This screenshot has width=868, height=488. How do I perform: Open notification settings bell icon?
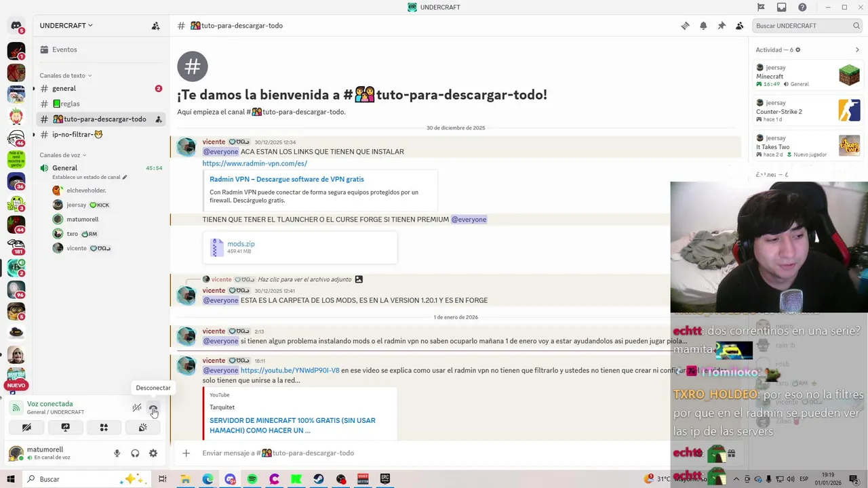tap(703, 26)
